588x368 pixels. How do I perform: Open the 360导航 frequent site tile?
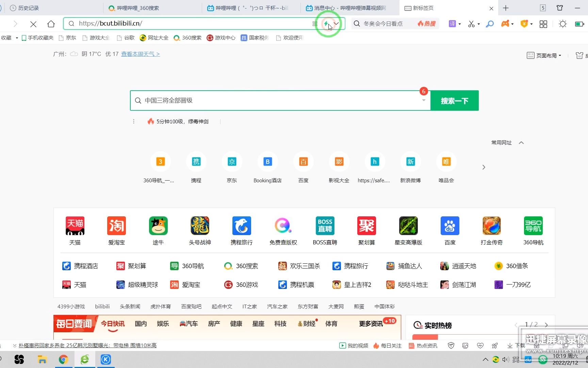tap(160, 168)
